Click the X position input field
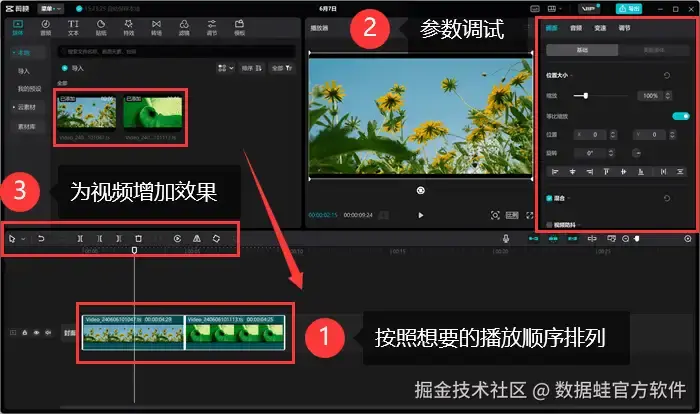This screenshot has height=414, width=700. click(592, 134)
